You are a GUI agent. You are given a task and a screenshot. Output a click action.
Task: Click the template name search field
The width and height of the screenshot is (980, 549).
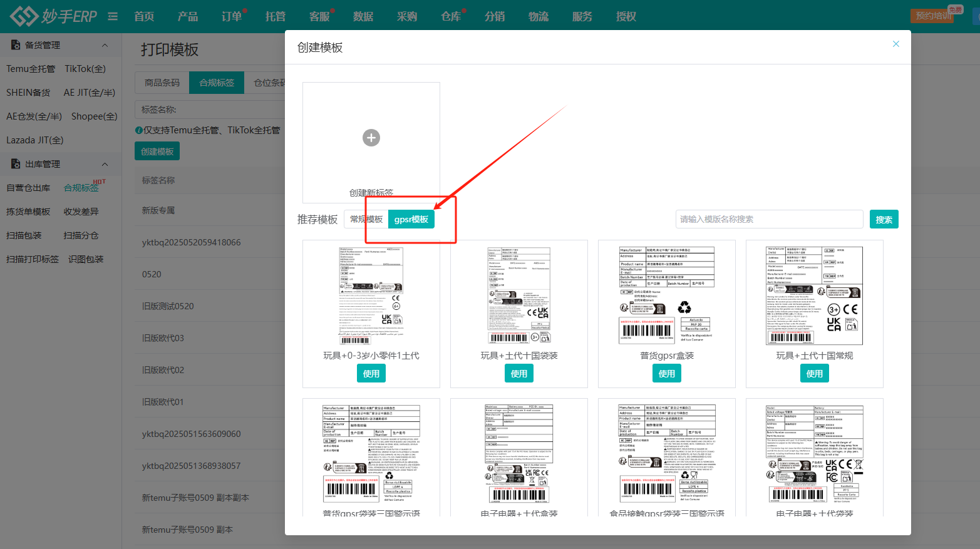point(769,219)
